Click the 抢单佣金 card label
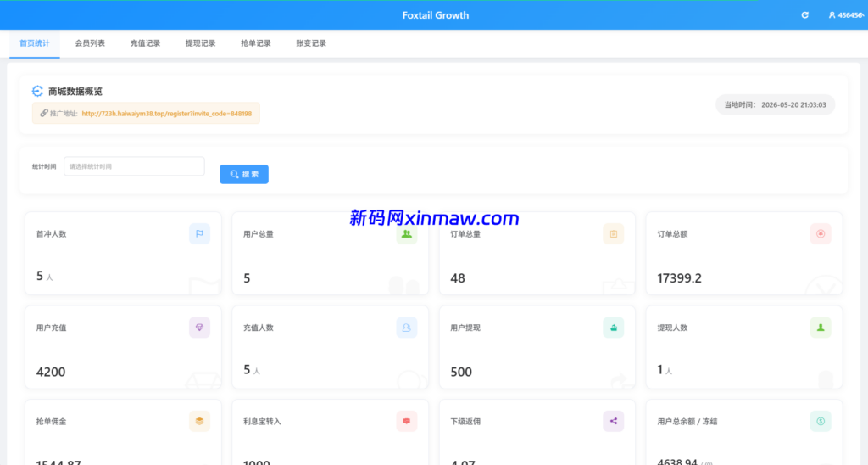Screen dimensions: 868x465 (51, 421)
